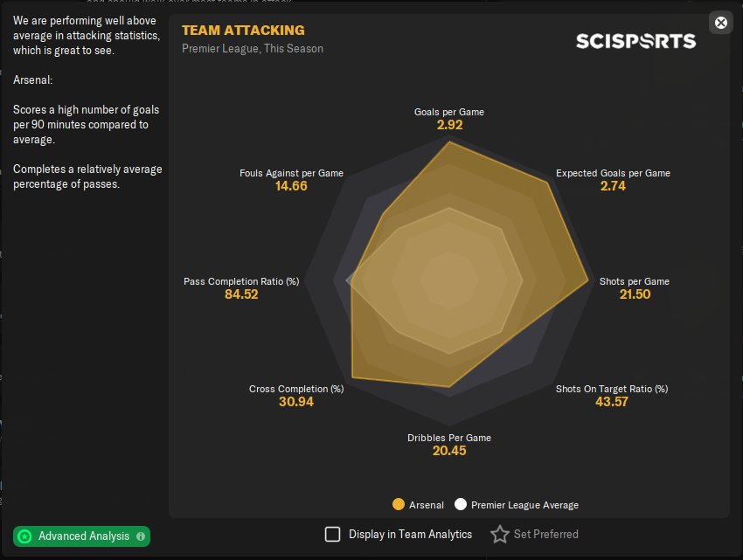
Task: Click the green star icon beside Advanced Analysis
Action: coord(25,536)
